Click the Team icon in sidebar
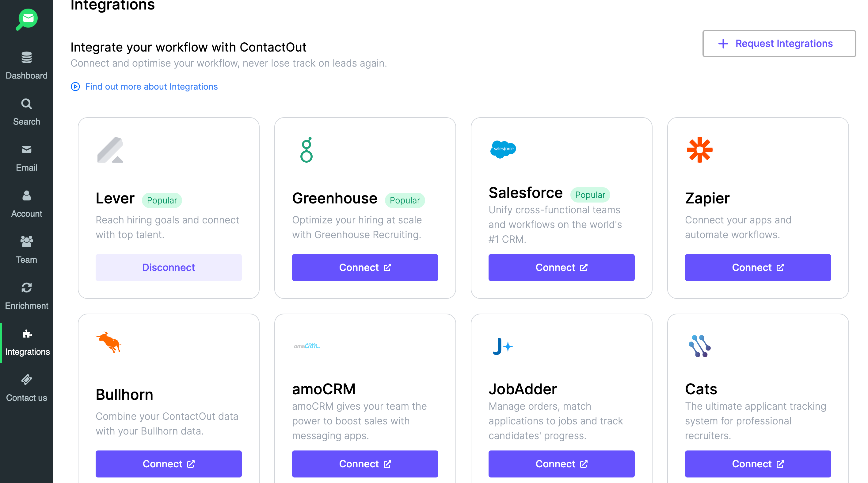The height and width of the screenshot is (483, 868). (x=26, y=241)
